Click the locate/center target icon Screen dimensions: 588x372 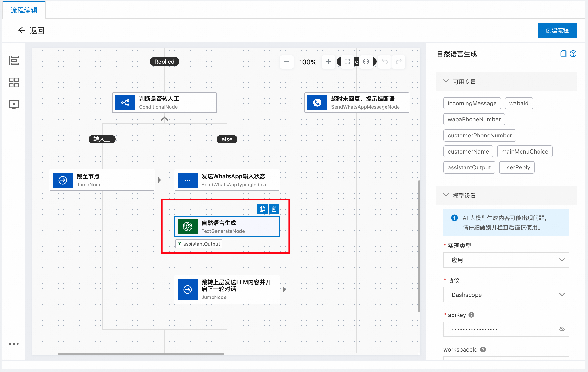366,62
